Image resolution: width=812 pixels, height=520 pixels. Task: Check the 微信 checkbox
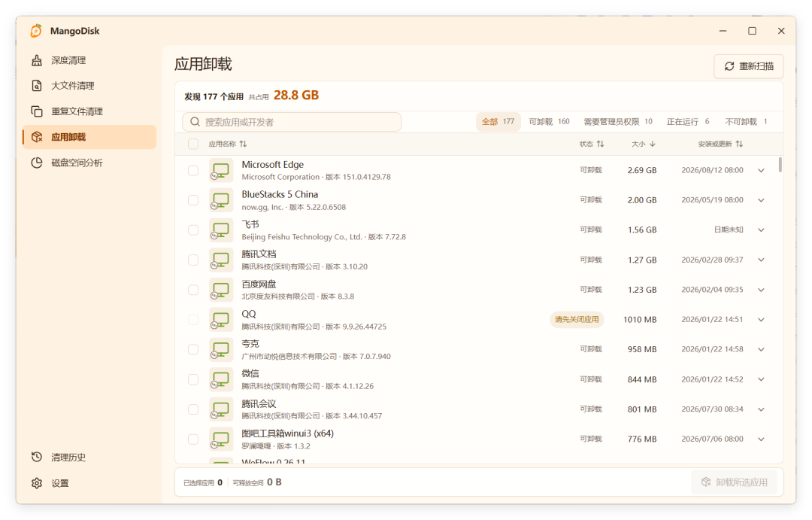(193, 379)
